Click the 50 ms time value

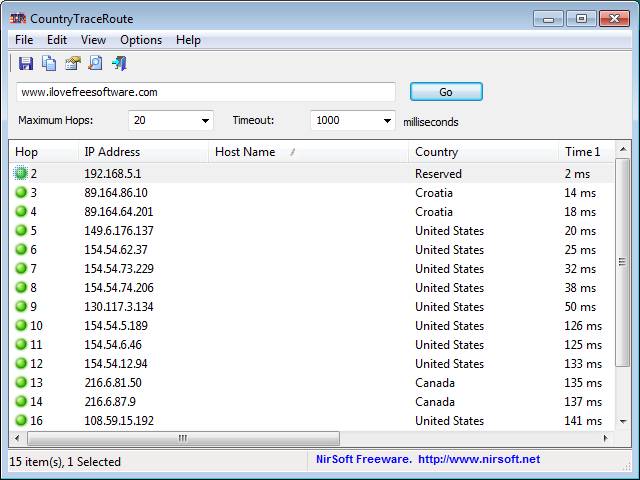click(x=580, y=307)
